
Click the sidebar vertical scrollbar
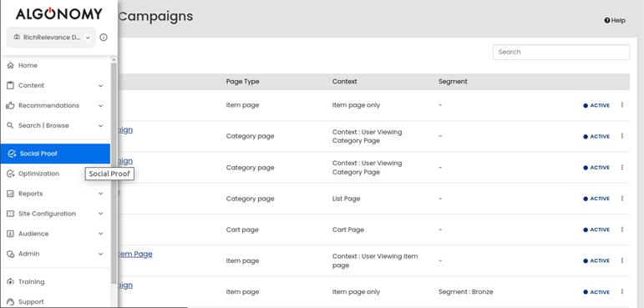[114, 173]
